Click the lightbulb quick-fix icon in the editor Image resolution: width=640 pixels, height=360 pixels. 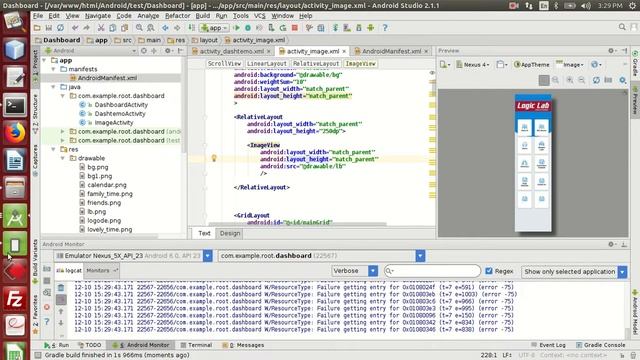(213, 158)
